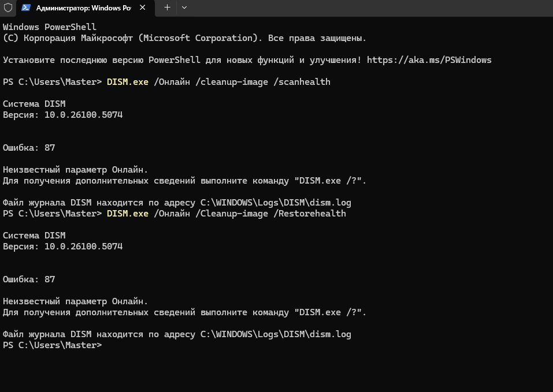Click DISM.exe in the /scanhealth command
The width and height of the screenshot is (553, 392).
pyautogui.click(x=128, y=82)
